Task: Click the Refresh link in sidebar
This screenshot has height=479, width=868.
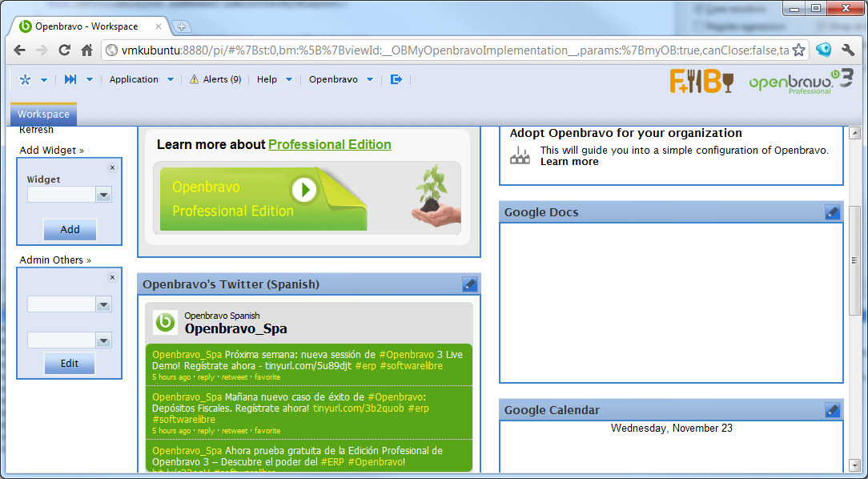Action: [x=36, y=130]
